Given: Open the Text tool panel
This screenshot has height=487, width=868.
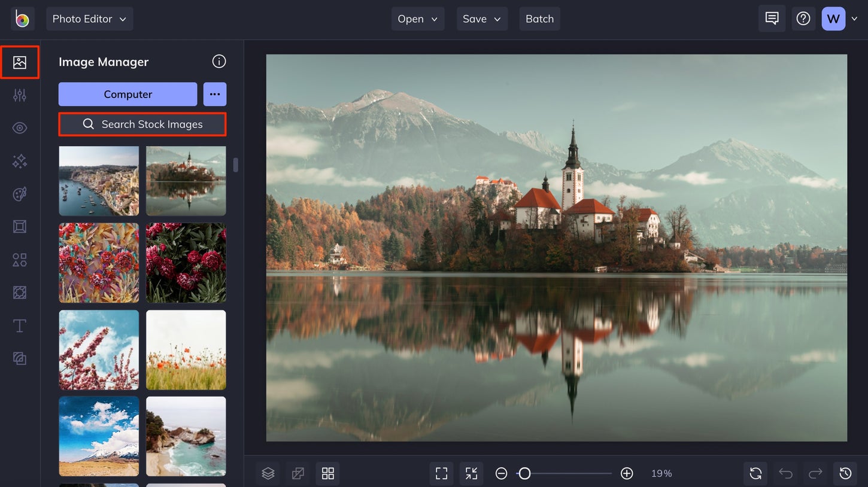Looking at the screenshot, I should [x=20, y=325].
